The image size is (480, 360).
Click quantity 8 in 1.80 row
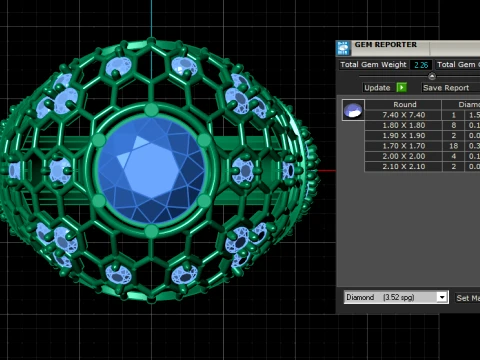453,125
